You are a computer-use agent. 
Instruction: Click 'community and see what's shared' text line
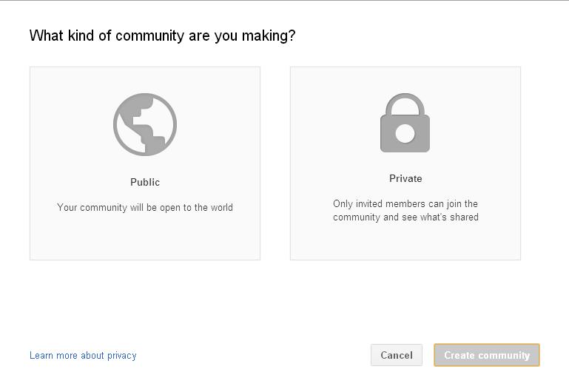[405, 217]
